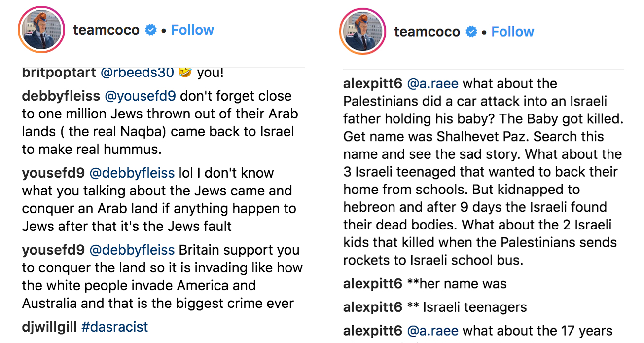
Task: Click @a.raee mention in the car attack comment
Action: (x=432, y=84)
